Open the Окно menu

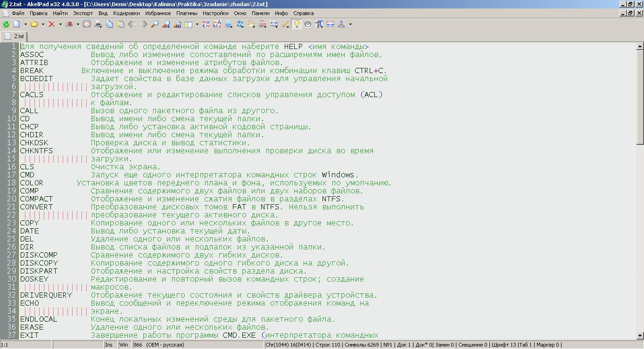(x=240, y=13)
